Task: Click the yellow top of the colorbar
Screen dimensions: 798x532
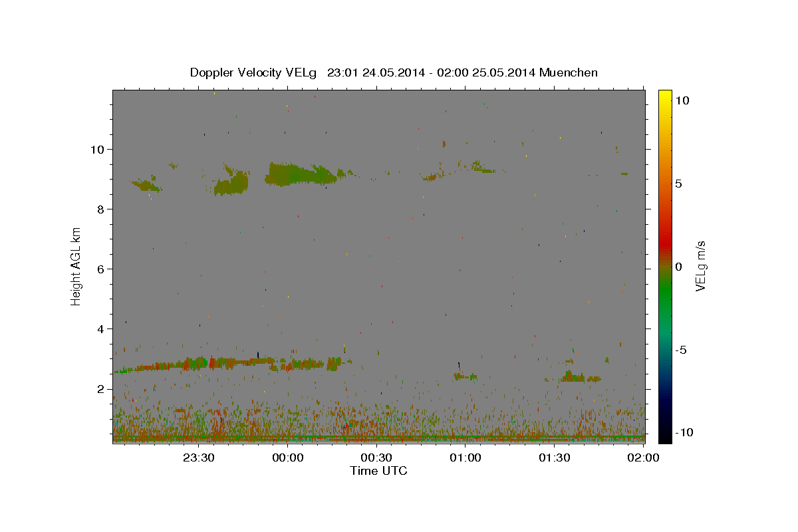Action: (664, 96)
